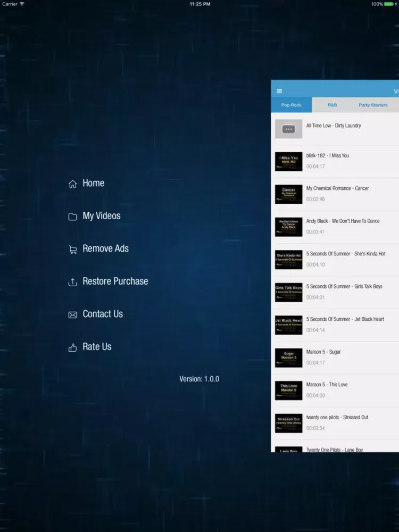Select '5 Seconds Of Summer - Girls Talk Boys'

coord(344,286)
